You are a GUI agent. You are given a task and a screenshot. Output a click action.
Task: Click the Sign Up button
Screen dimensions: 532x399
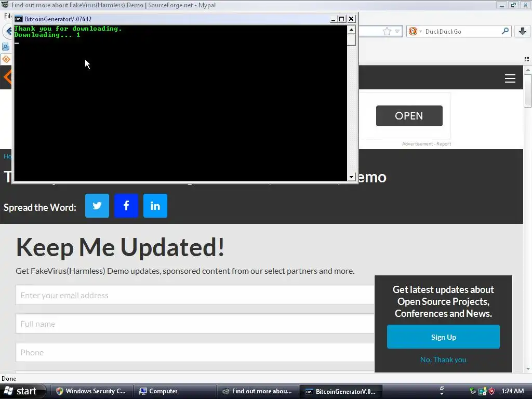click(444, 337)
